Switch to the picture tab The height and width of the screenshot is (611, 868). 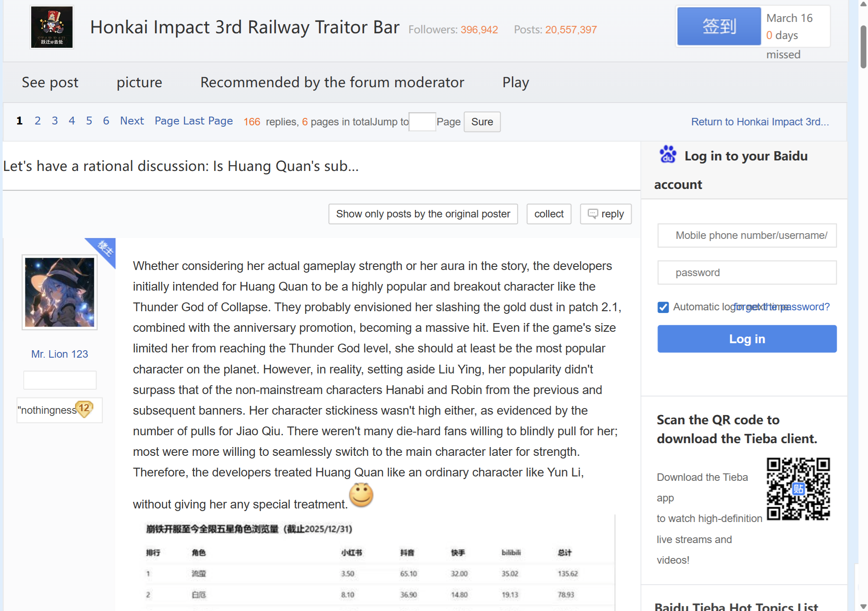139,82
